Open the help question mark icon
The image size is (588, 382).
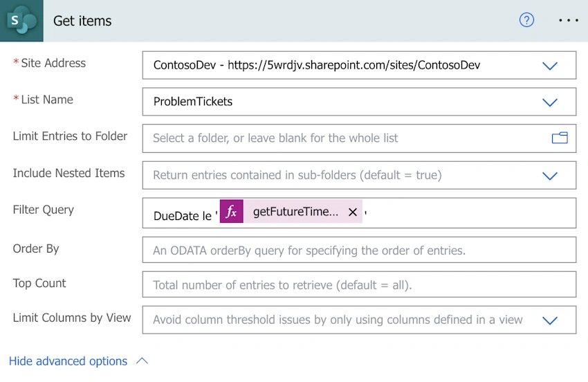point(526,20)
